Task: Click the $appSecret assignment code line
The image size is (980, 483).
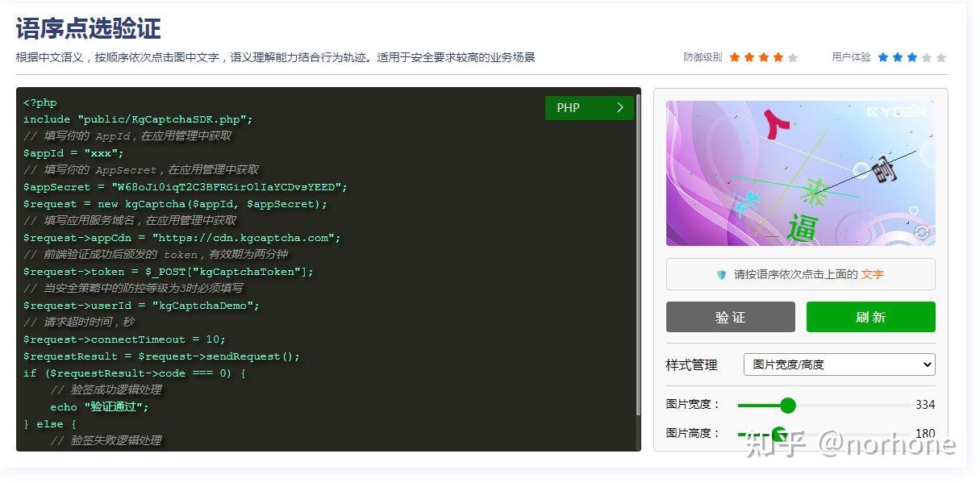Action: 186,187
